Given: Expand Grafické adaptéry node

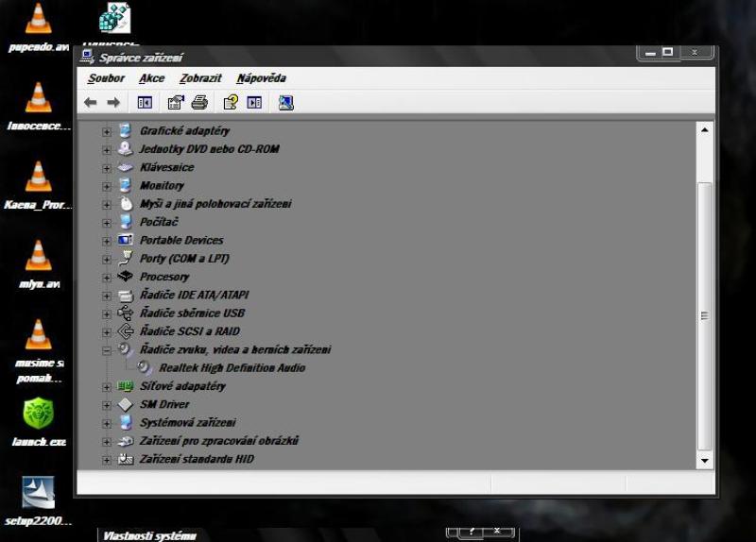Looking at the screenshot, I should pyautogui.click(x=107, y=131).
